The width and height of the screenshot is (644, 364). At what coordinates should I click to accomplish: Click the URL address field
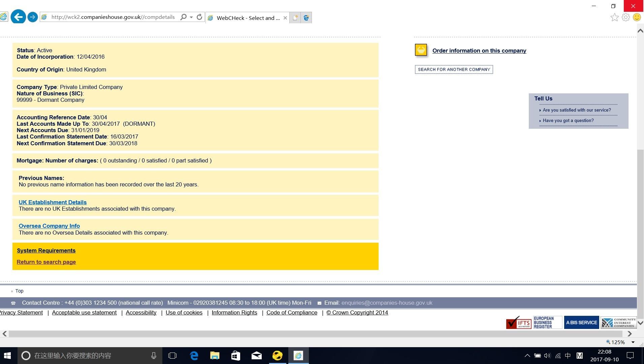113,17
